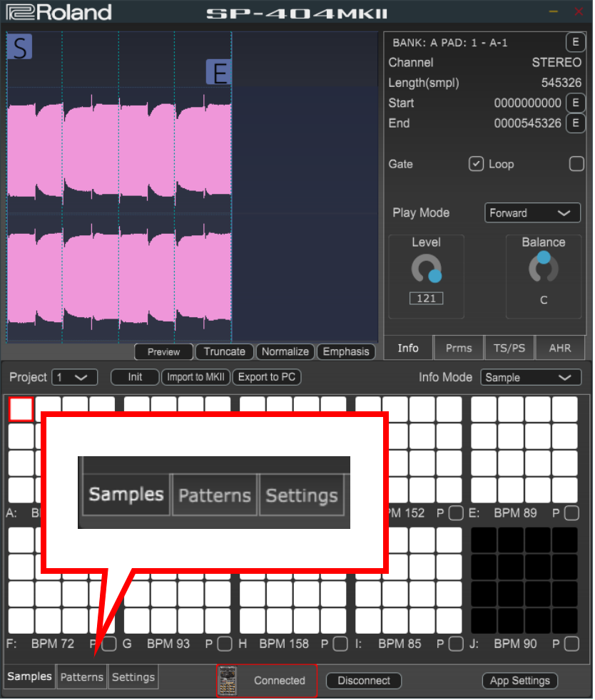This screenshot has width=595, height=700.
Task: Open App Settings
Action: click(521, 681)
